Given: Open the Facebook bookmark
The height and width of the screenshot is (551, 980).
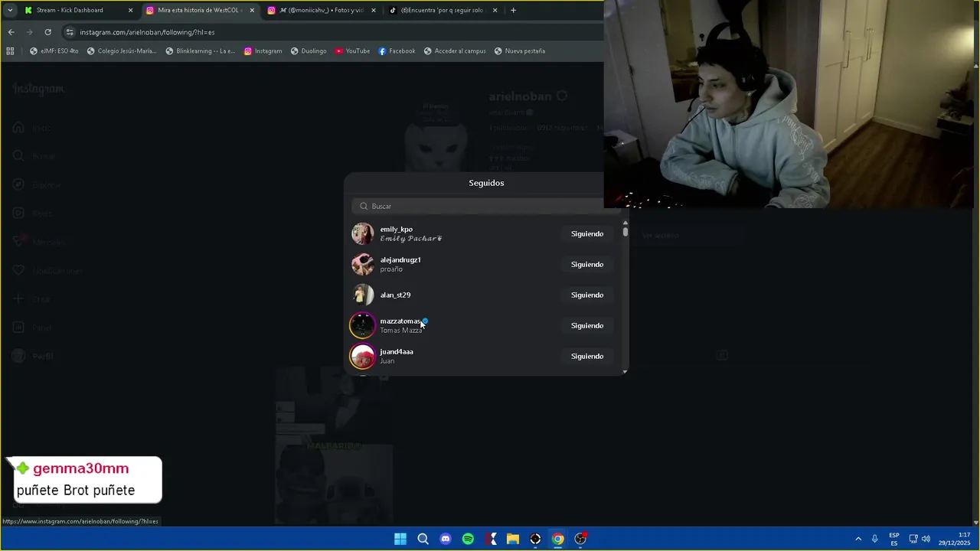Looking at the screenshot, I should (x=397, y=51).
